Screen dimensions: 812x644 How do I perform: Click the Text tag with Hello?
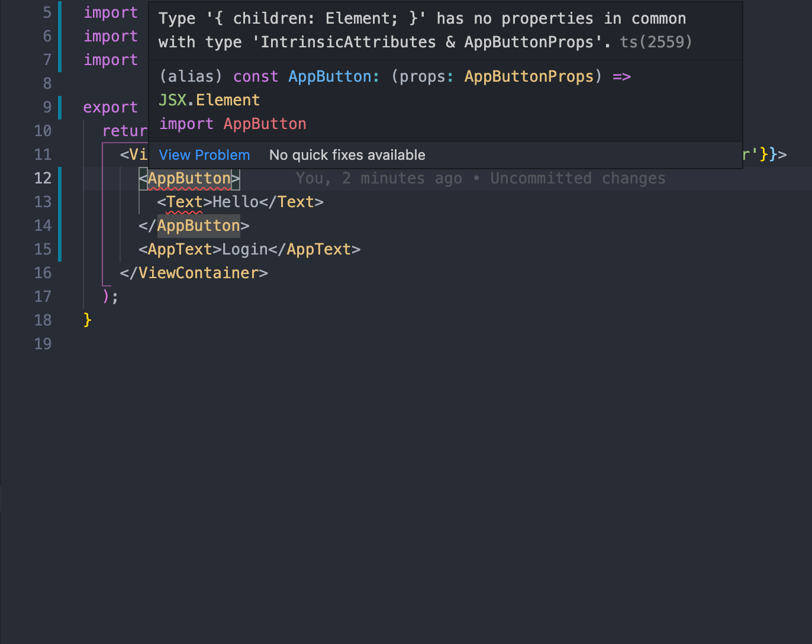(x=240, y=202)
